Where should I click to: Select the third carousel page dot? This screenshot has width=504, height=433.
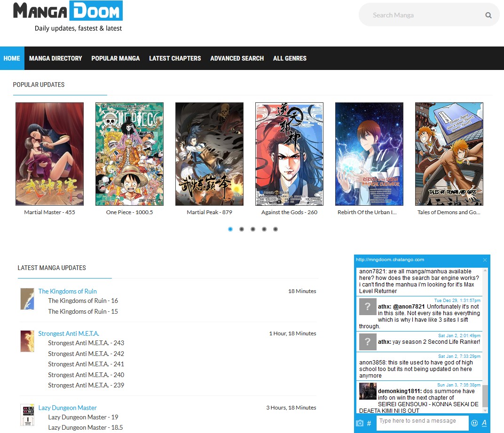click(x=253, y=229)
